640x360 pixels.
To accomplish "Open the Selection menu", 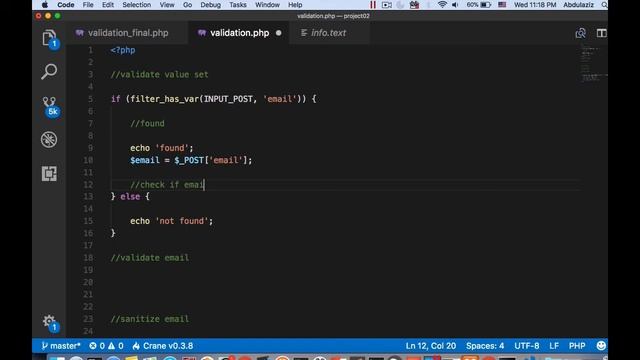I will point(136,5).
